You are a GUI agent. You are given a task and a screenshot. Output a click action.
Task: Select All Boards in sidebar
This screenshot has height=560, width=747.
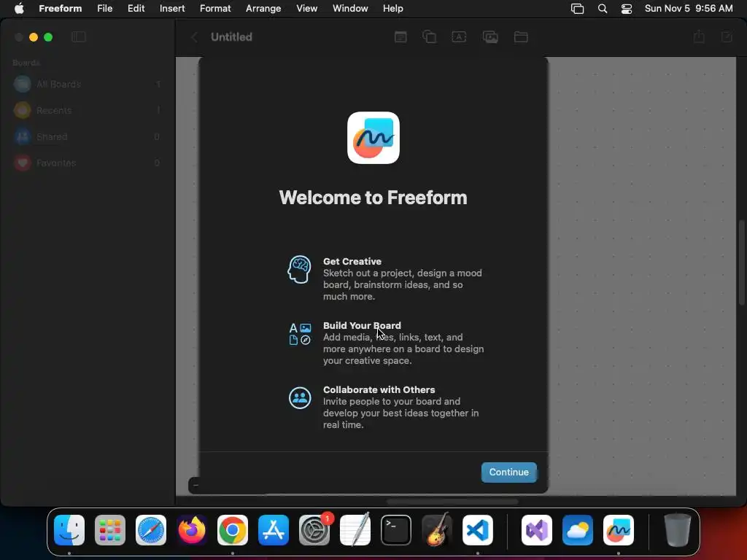pyautogui.click(x=88, y=85)
